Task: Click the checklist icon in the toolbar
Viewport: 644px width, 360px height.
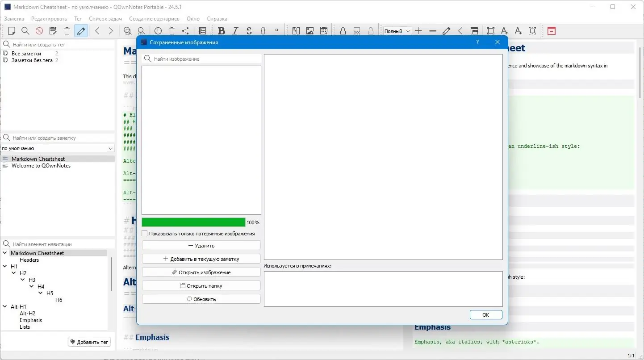Action: pyautogui.click(x=202, y=31)
